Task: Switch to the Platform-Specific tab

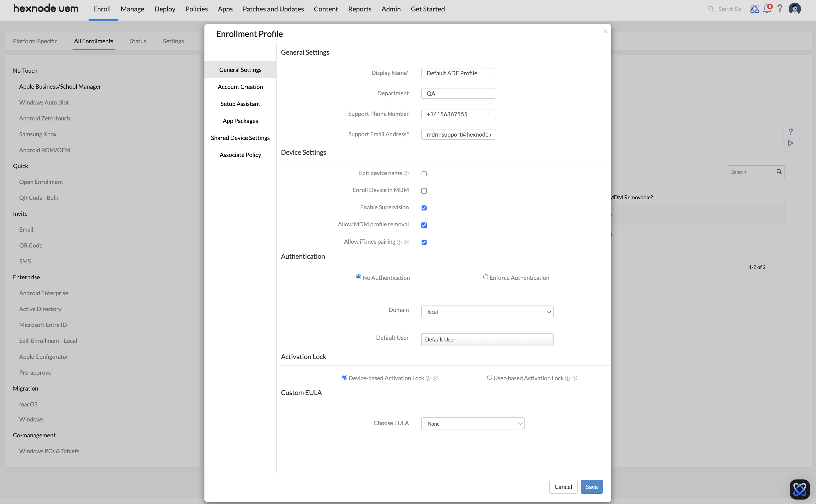Action: 35,41
